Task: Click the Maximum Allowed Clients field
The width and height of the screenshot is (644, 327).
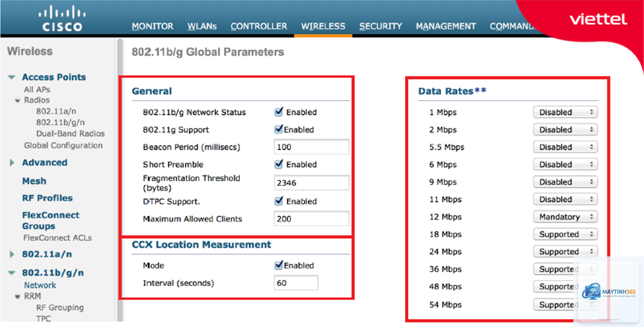Action: point(311,219)
